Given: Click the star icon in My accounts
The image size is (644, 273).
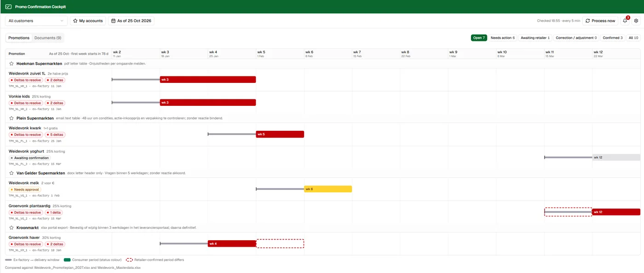Looking at the screenshot, I should (75, 21).
